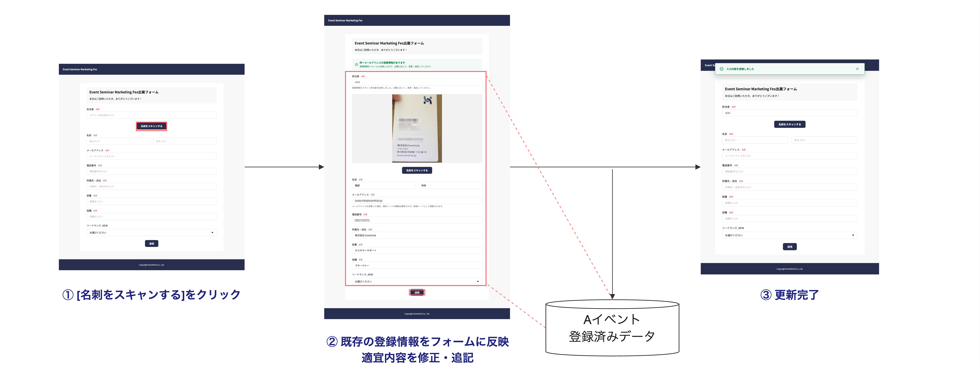Click the field containing 株式会社 EventHub
980x367 pixels.
[417, 235]
